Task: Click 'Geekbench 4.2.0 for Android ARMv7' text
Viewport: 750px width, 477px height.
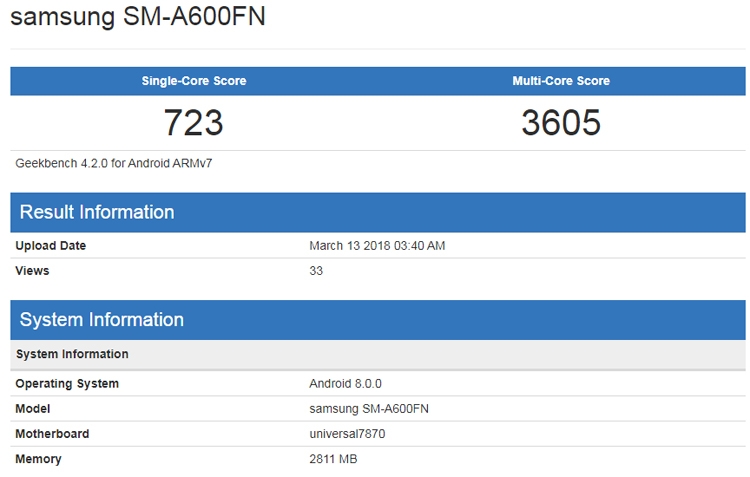Action: (114, 163)
